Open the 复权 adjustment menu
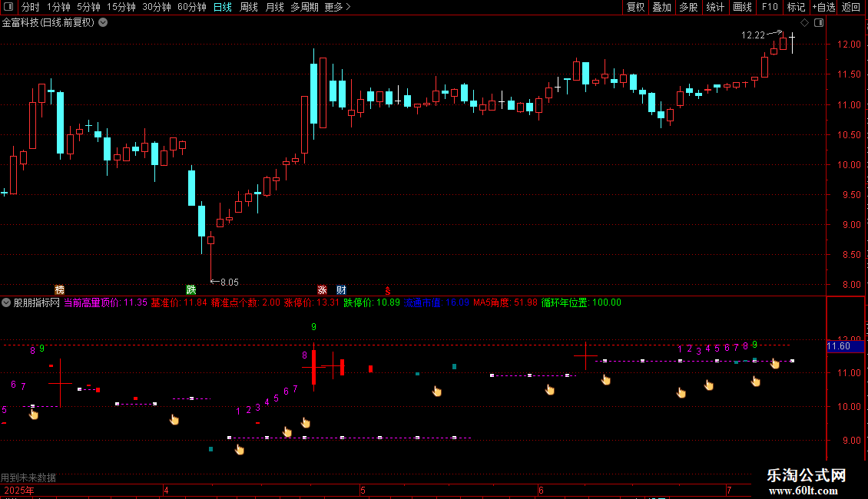868x499 pixels. (635, 7)
